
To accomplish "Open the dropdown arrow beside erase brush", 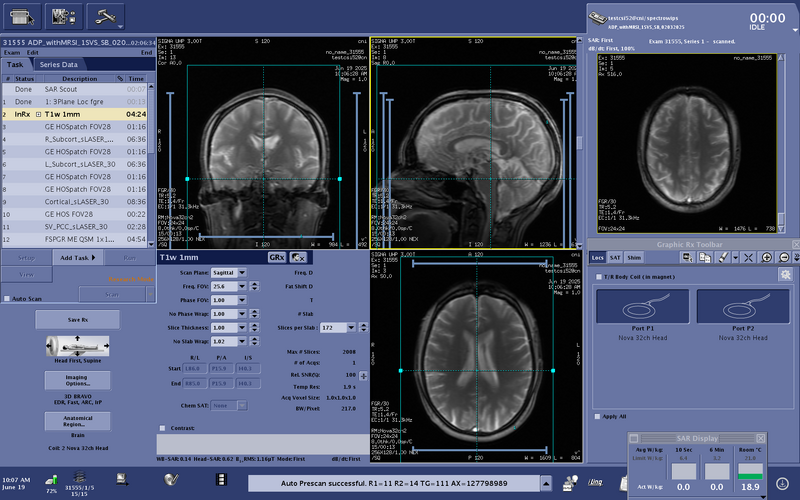I will tap(735, 258).
